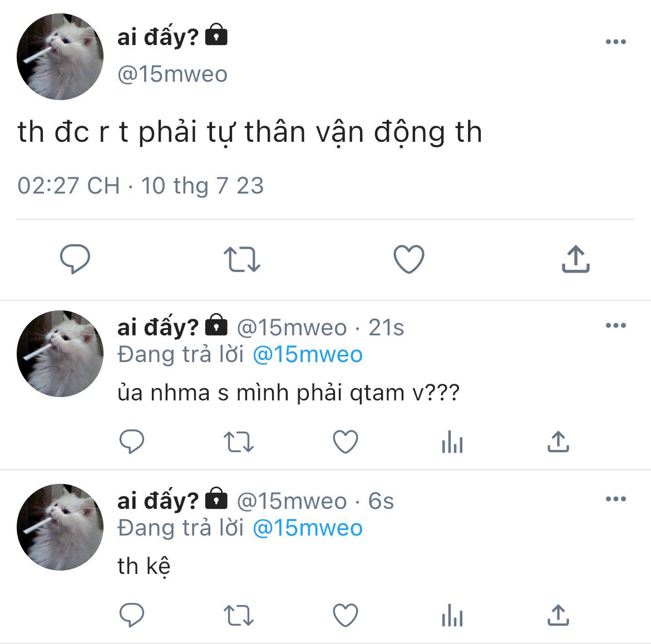This screenshot has height=644, width=651.
Task: View analytics of the 'th kệ' tweet
Action: click(452, 615)
